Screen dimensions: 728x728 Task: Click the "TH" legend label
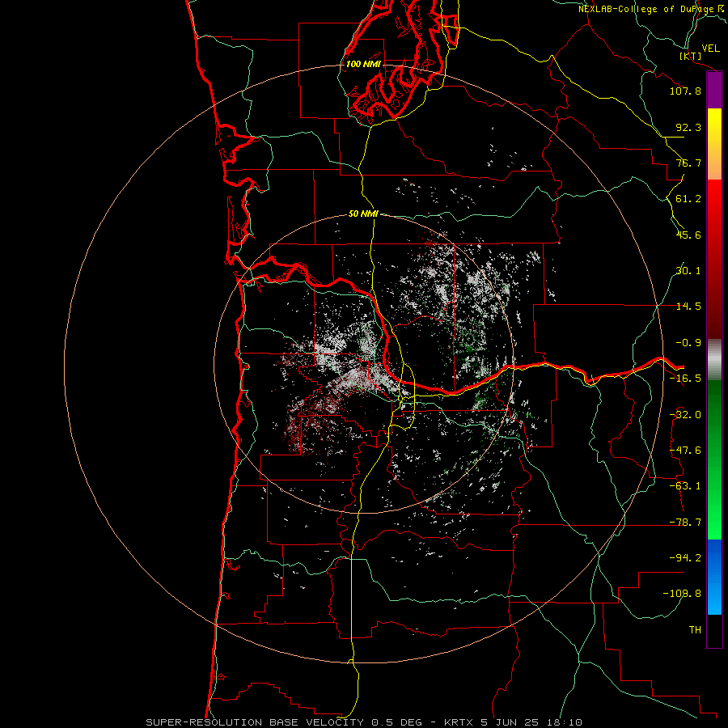[x=695, y=630]
